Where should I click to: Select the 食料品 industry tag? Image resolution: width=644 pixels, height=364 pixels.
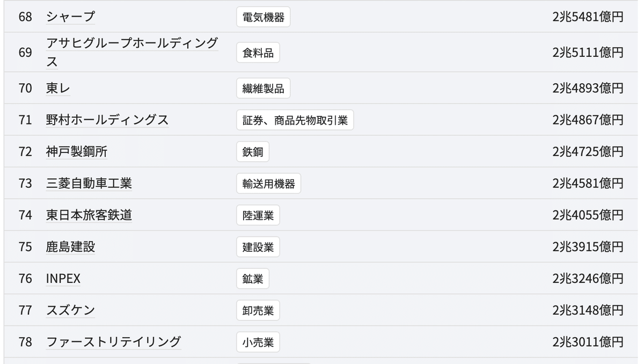[x=258, y=53]
